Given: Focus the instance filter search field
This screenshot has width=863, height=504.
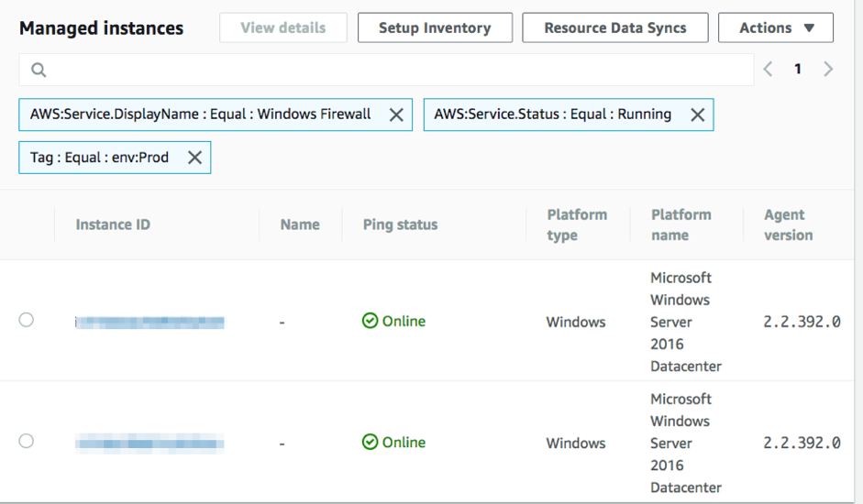Looking at the screenshot, I should tap(394, 70).
